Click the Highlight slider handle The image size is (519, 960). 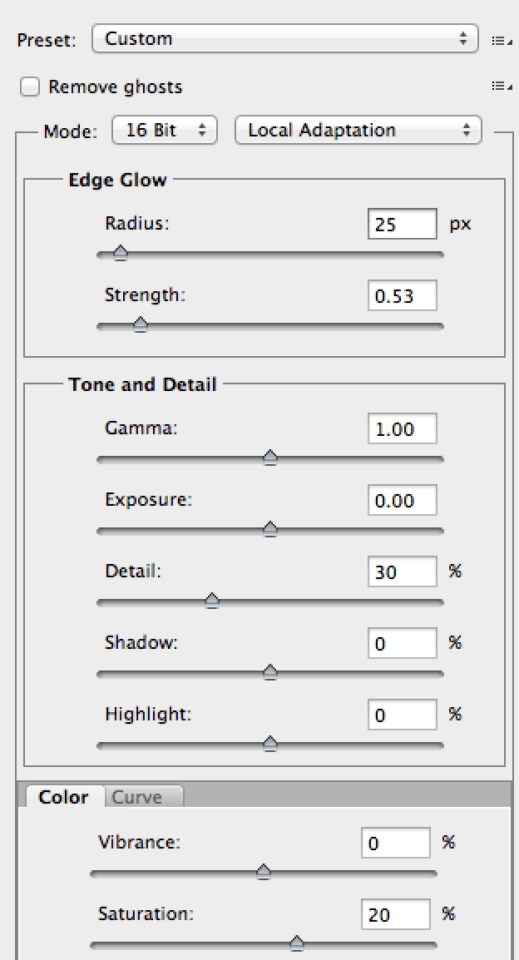(x=270, y=744)
